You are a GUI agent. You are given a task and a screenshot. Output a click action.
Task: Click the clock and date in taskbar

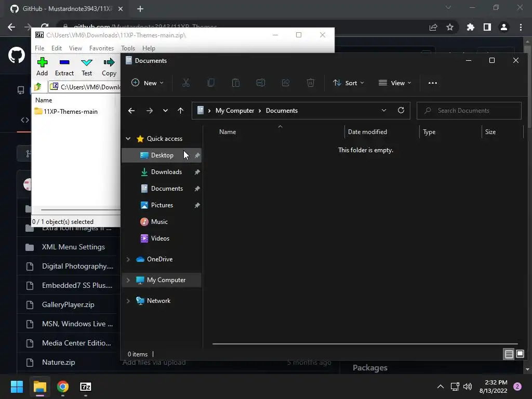(x=494, y=387)
